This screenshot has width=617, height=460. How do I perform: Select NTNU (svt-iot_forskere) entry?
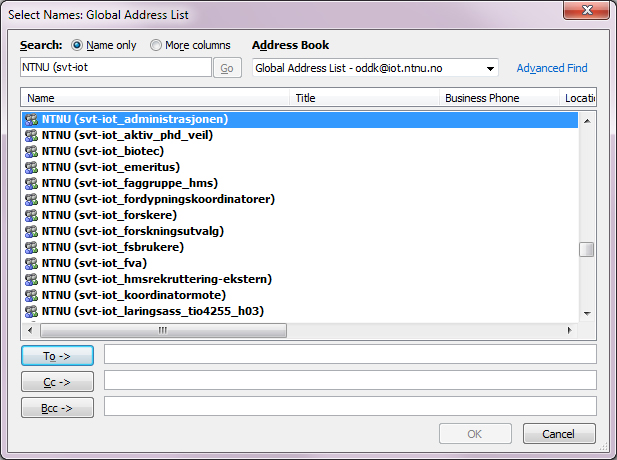[300, 216]
